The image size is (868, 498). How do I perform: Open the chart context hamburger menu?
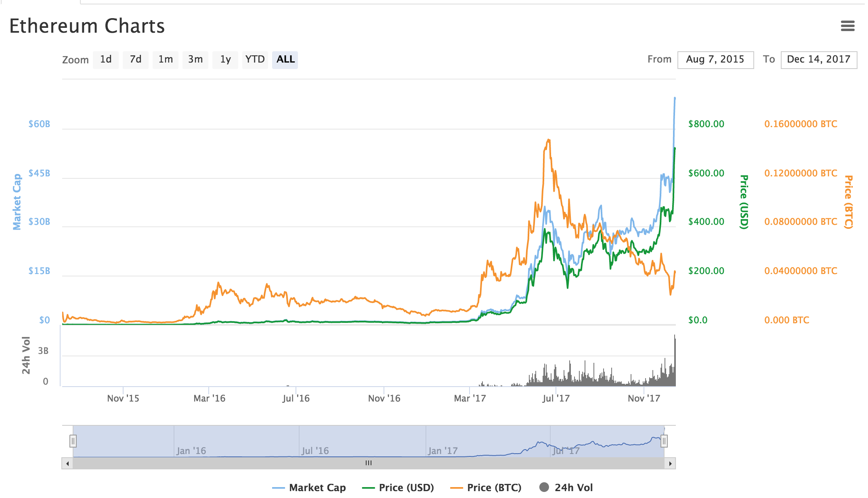[847, 26]
